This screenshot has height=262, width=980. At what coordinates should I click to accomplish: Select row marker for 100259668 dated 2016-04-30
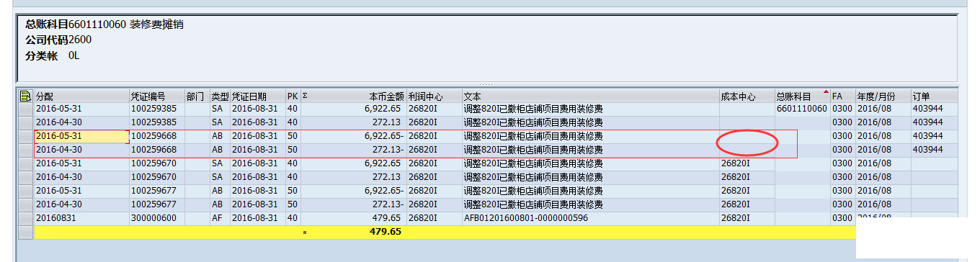pyautogui.click(x=25, y=150)
